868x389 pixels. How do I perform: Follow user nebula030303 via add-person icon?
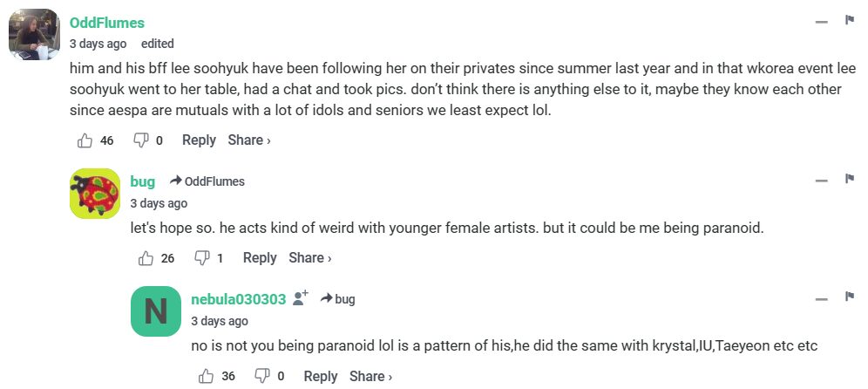[x=302, y=298]
